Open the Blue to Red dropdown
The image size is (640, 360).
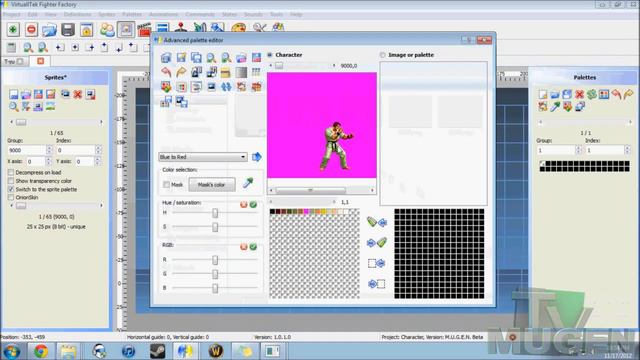coord(202,157)
